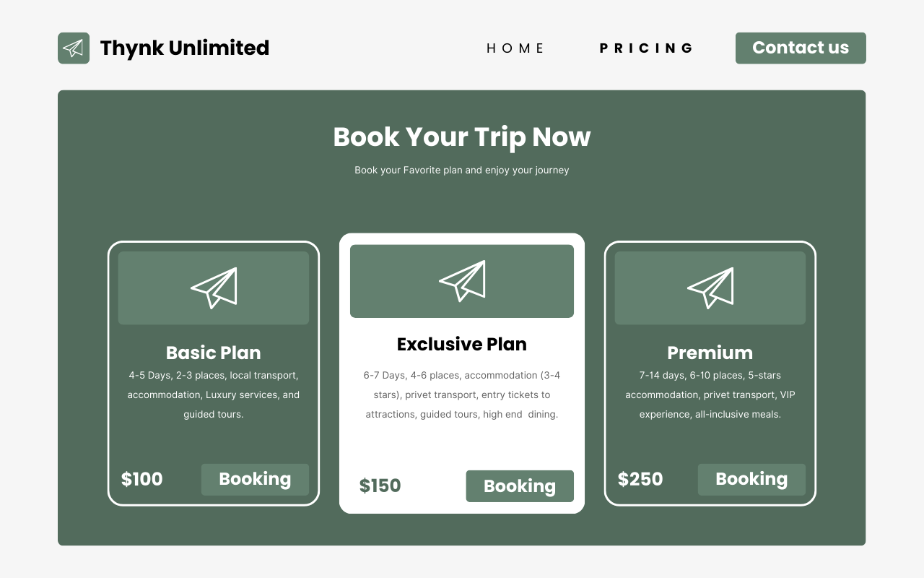This screenshot has height=578, width=924.
Task: Click the $150 price label
Action: (380, 486)
